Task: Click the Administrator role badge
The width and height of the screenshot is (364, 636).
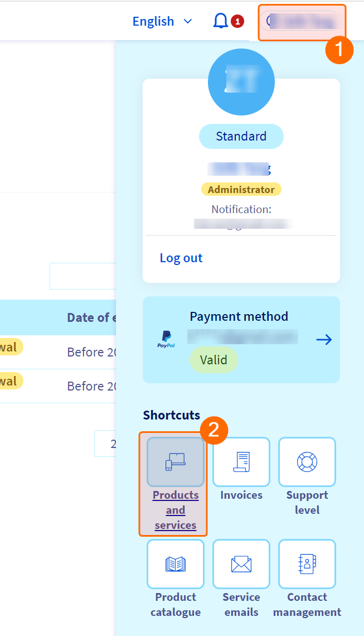Action: [241, 190]
